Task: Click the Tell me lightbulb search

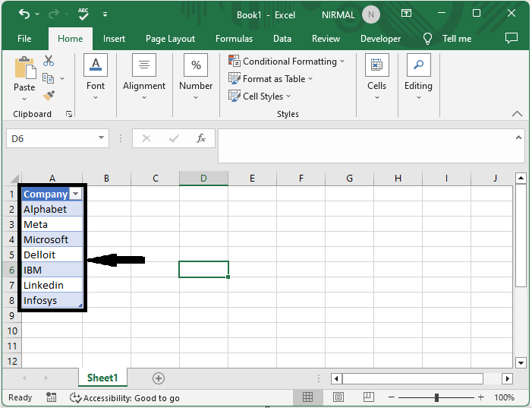Action: pyautogui.click(x=447, y=39)
